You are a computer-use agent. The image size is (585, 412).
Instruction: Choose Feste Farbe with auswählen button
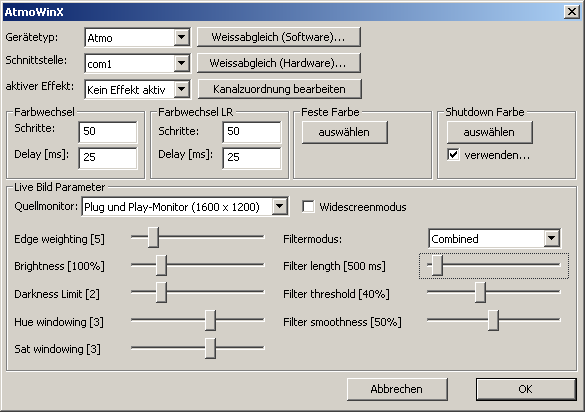pos(344,132)
